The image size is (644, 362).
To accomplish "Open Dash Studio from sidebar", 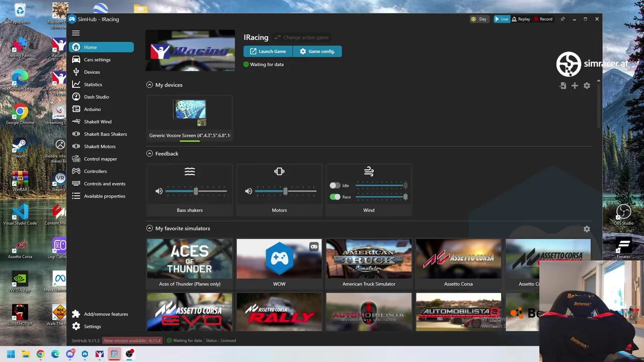I will pyautogui.click(x=102, y=97).
